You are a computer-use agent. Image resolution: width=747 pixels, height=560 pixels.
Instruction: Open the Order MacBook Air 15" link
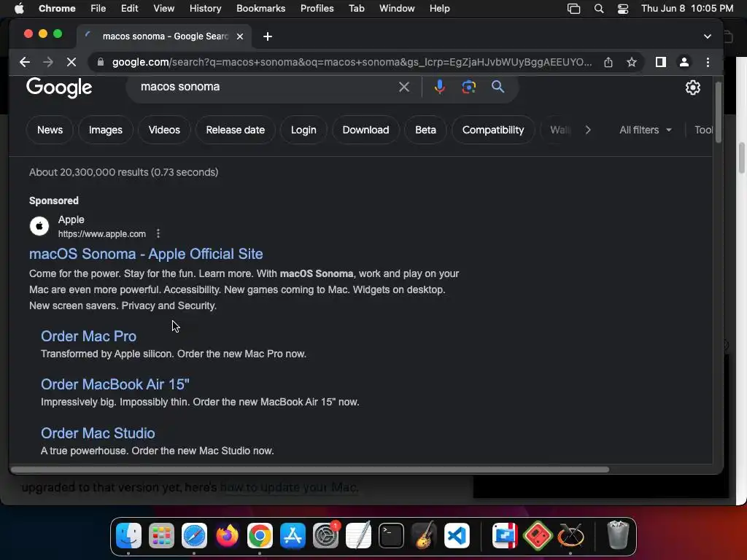[115, 384]
